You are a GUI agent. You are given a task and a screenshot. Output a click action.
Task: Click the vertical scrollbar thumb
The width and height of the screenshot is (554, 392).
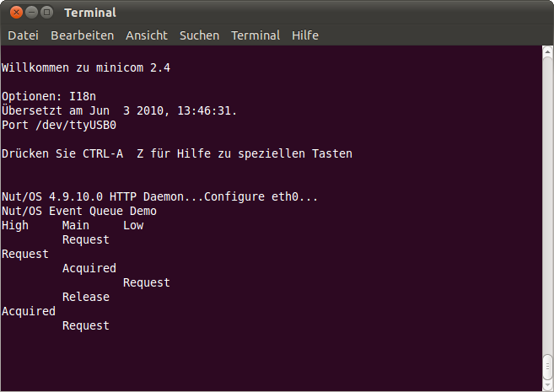point(547,368)
